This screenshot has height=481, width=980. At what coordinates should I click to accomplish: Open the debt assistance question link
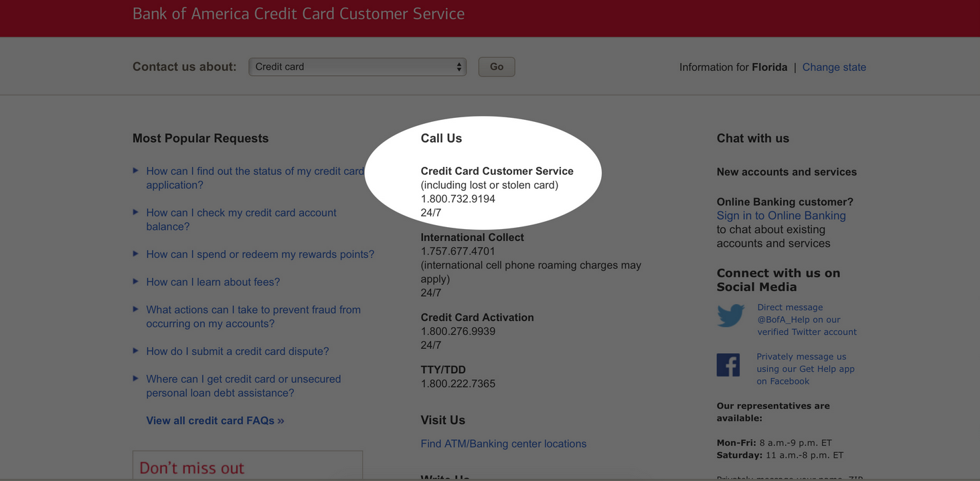(244, 386)
